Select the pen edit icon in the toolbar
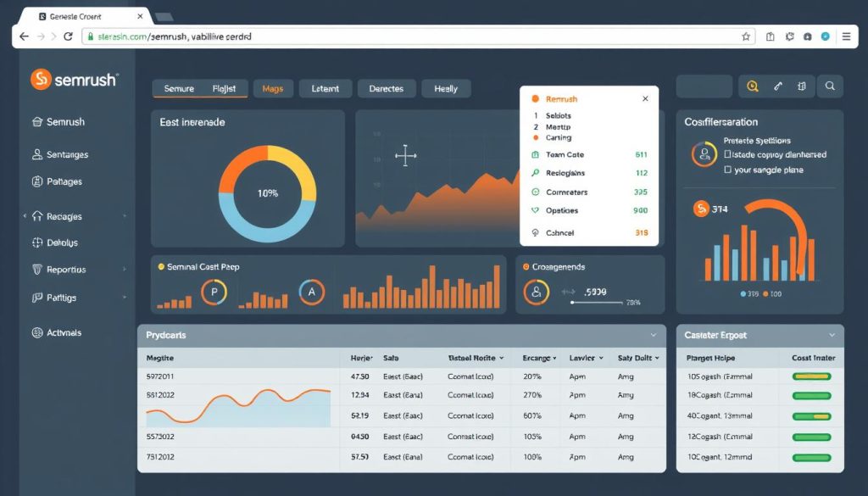 click(x=778, y=86)
